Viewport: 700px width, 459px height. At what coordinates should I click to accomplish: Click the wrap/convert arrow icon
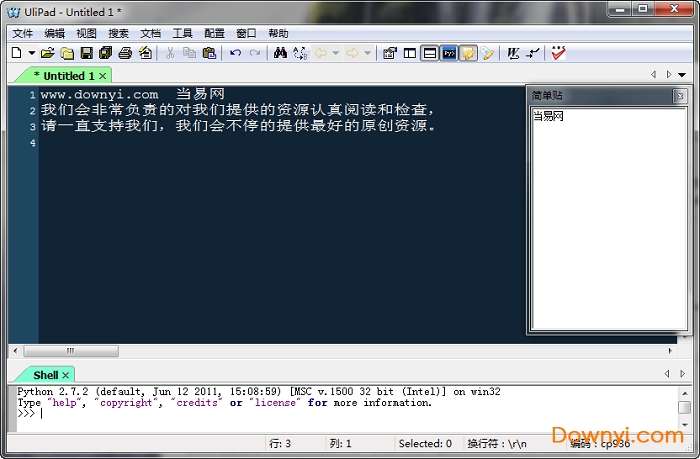coord(533,53)
